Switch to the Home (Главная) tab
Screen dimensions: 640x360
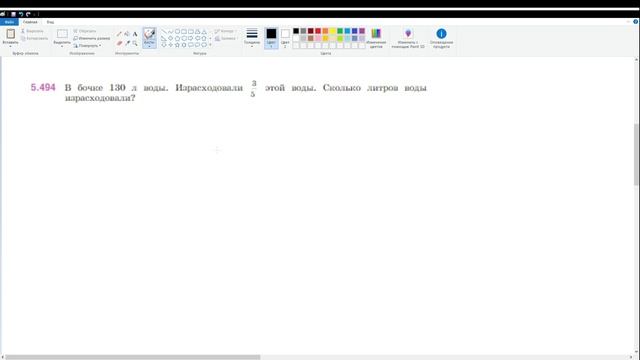[30, 22]
